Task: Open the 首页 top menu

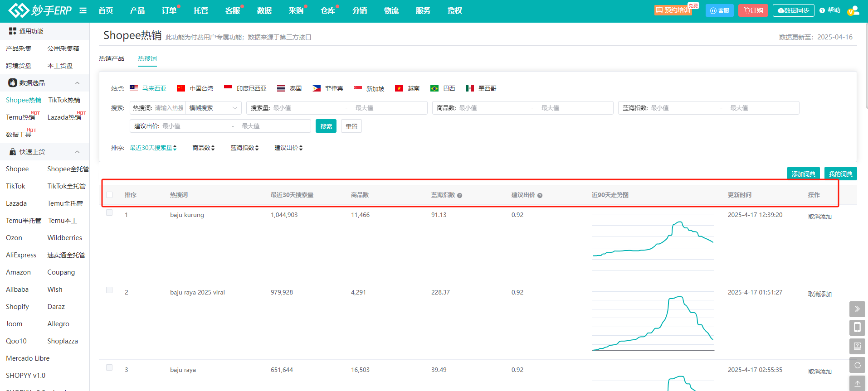Action: 106,10
